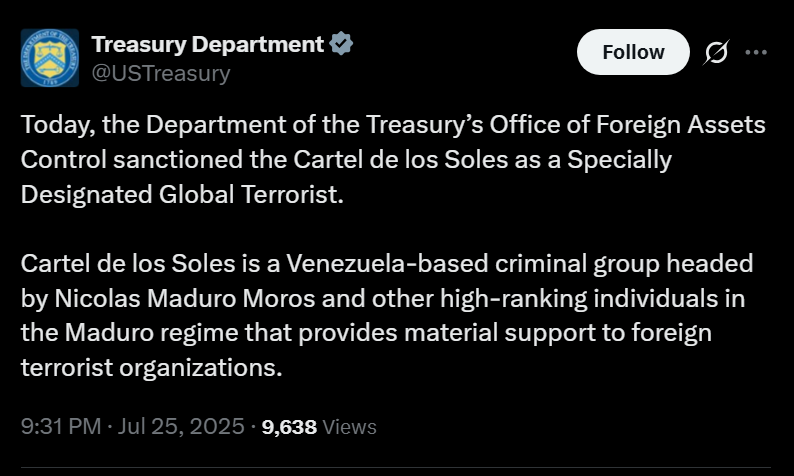View the 9,638 view count

coord(289,427)
